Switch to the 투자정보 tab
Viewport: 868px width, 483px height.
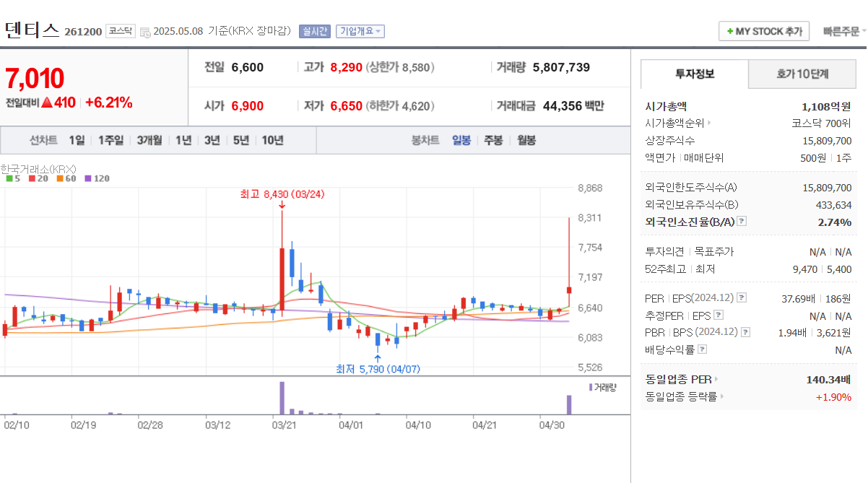[x=695, y=74]
